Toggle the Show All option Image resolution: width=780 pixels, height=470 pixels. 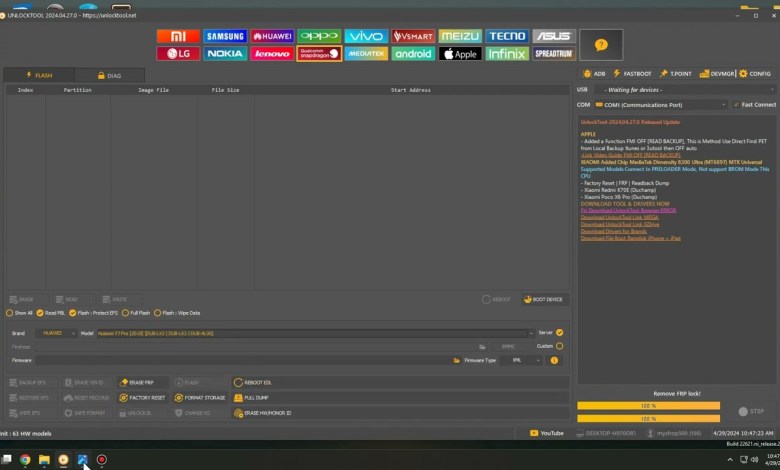[x=19, y=313]
